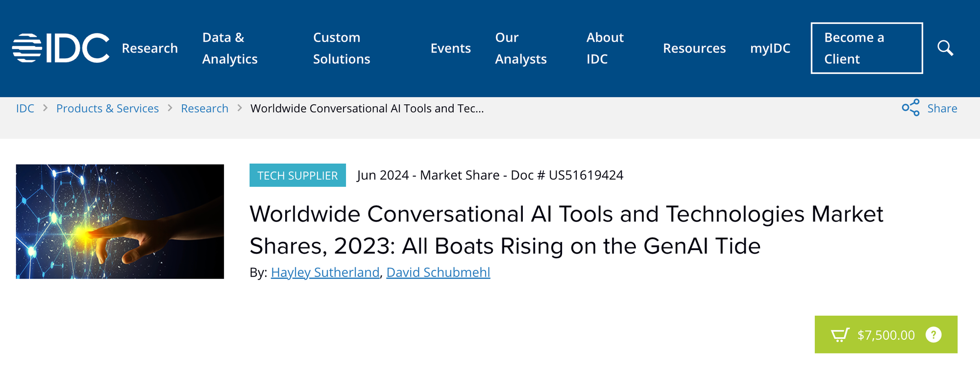Click the $7,500.00 price
This screenshot has height=376, width=980.
(x=886, y=335)
